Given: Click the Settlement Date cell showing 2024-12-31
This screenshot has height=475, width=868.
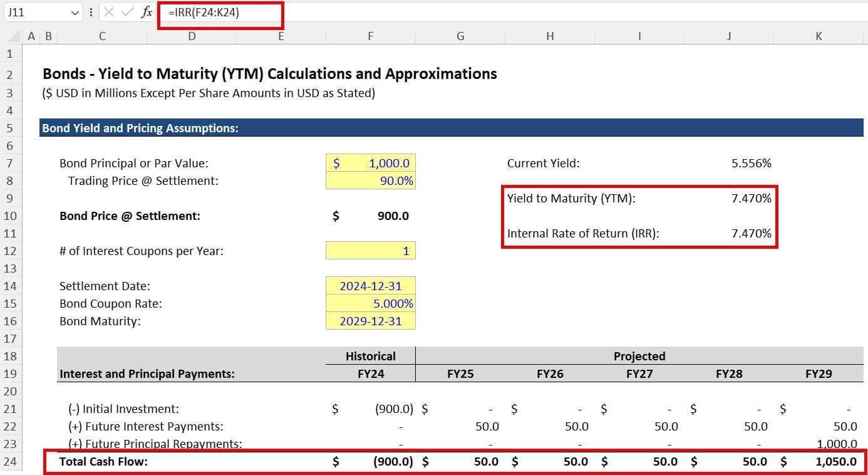Looking at the screenshot, I should click(371, 286).
